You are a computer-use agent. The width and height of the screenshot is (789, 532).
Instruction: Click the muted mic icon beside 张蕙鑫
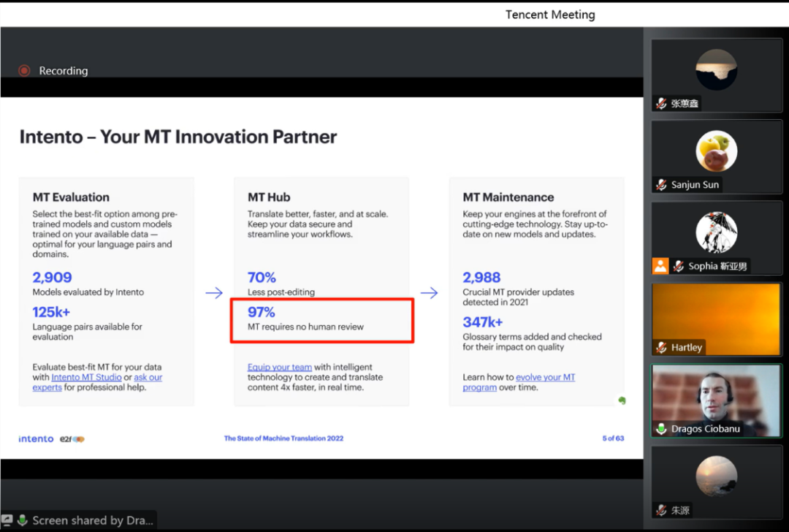tap(661, 104)
